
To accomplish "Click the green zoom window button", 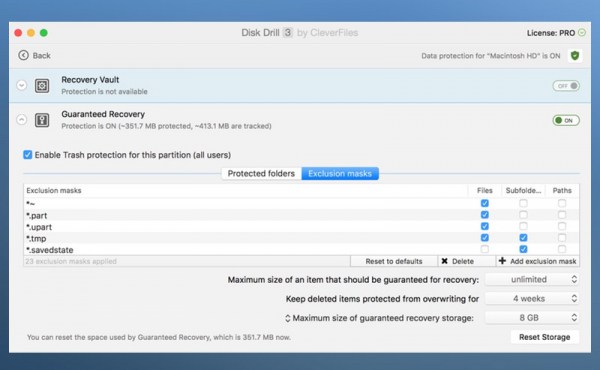I will click(x=44, y=33).
